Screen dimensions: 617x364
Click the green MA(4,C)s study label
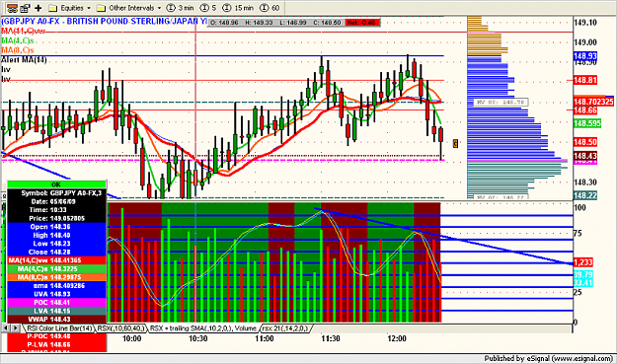pos(18,40)
